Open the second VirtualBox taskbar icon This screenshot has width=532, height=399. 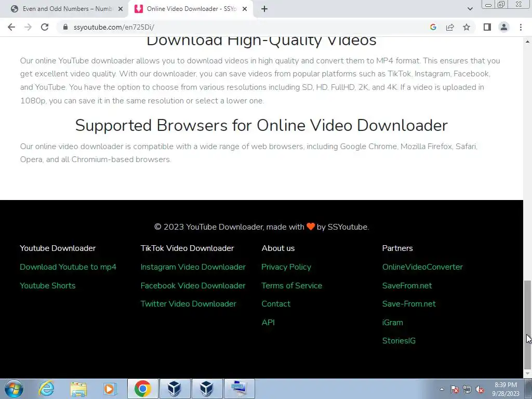tap(206, 389)
